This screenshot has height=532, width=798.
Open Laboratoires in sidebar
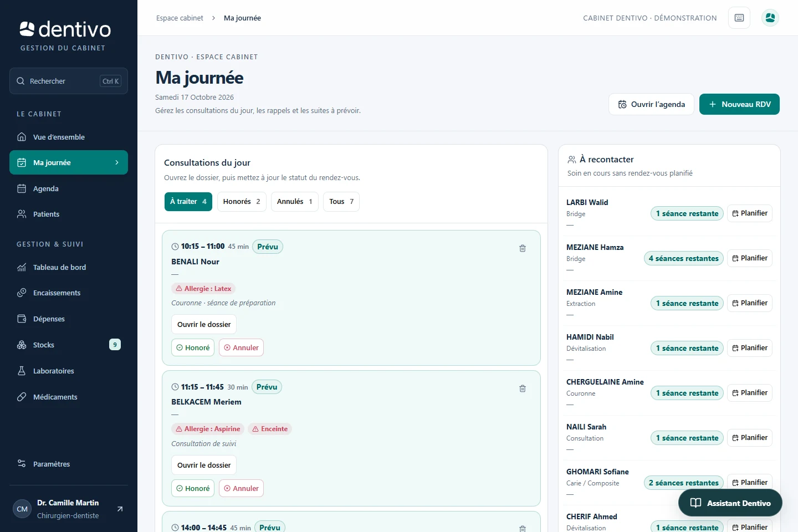pyautogui.click(x=69, y=371)
